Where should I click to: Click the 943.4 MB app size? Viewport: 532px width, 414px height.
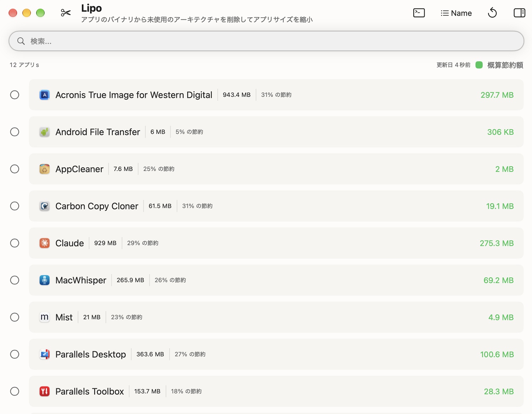[x=237, y=95]
